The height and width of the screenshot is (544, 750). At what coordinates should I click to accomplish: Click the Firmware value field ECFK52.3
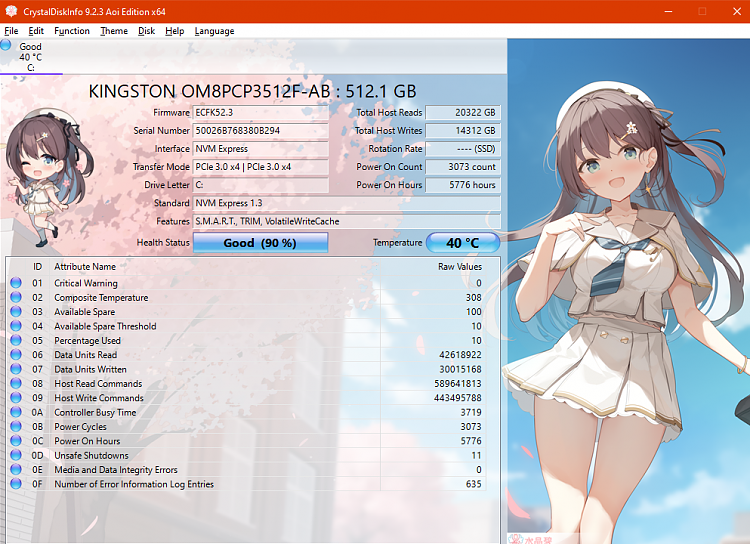(260, 113)
